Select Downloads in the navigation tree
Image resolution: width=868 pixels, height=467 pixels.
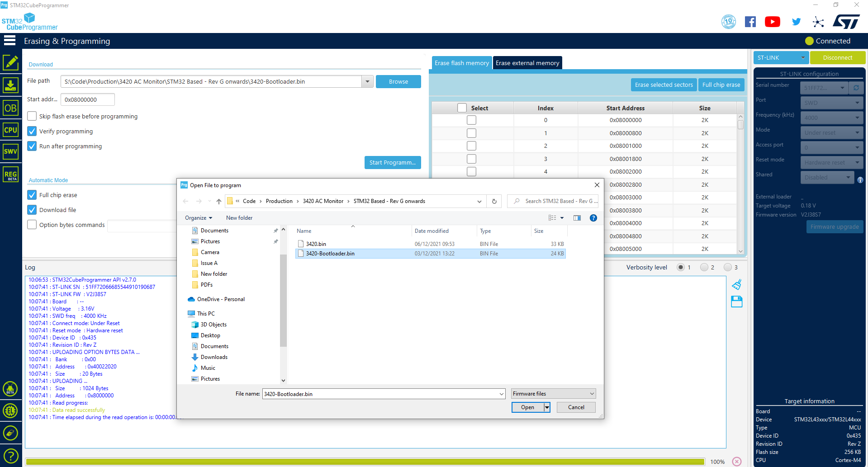[x=214, y=357]
